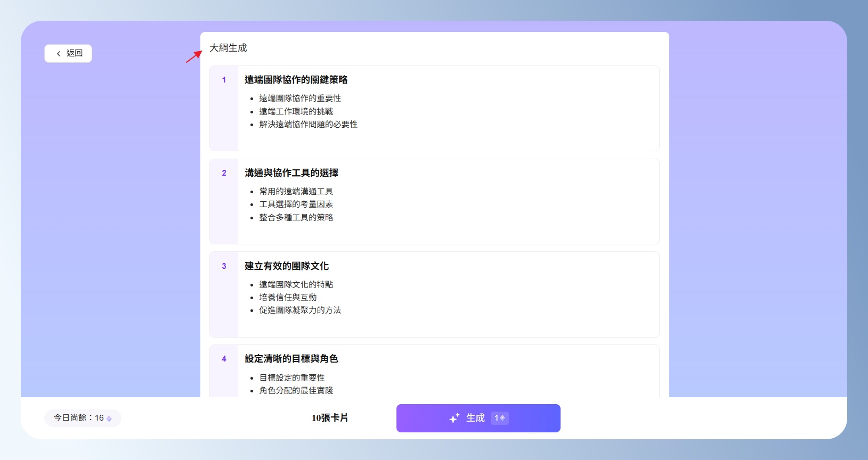The width and height of the screenshot is (868, 460).
Task: Edit title 設定清晰的目標與角色
Action: (x=291, y=359)
